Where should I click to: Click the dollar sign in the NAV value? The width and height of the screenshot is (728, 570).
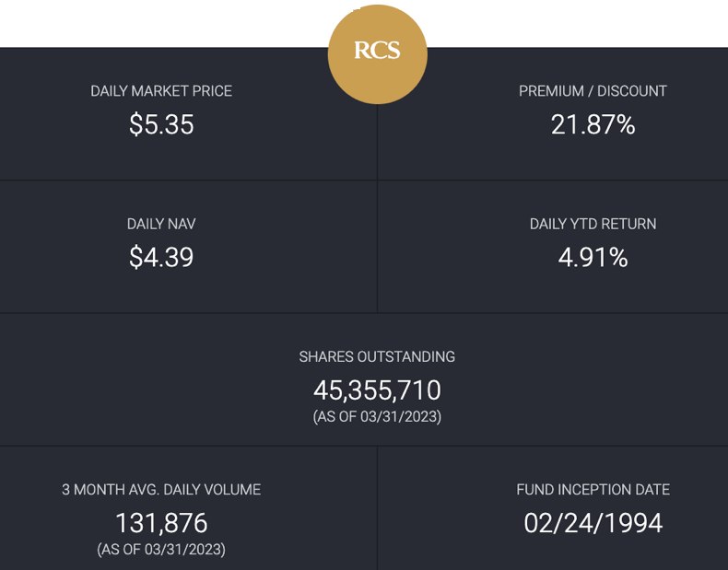[x=136, y=258]
